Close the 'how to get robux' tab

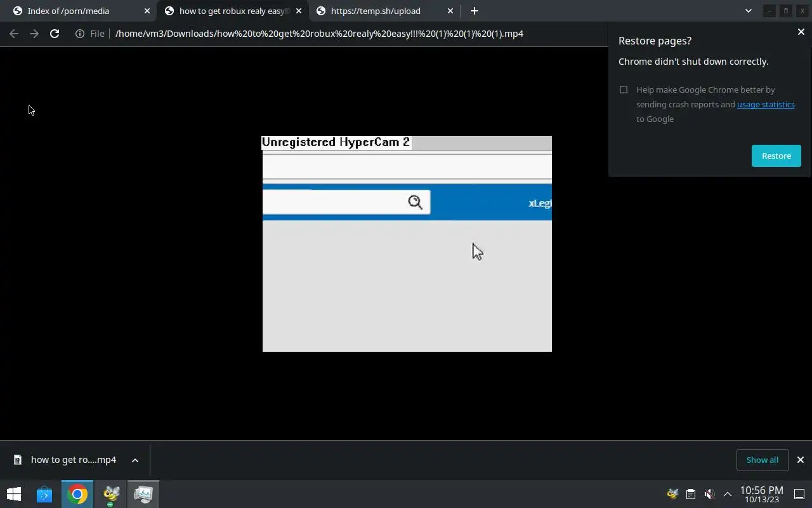tap(299, 11)
